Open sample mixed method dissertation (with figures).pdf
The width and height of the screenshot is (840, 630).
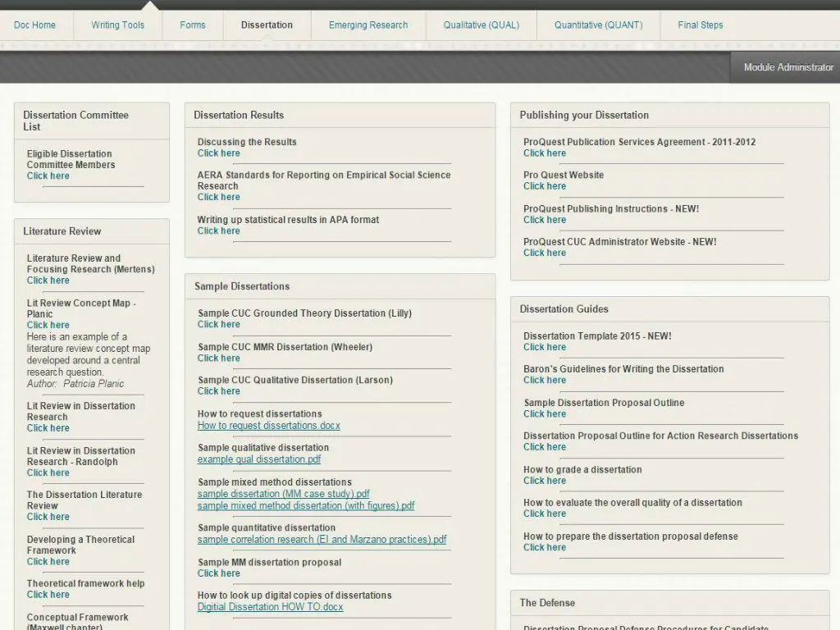306,505
